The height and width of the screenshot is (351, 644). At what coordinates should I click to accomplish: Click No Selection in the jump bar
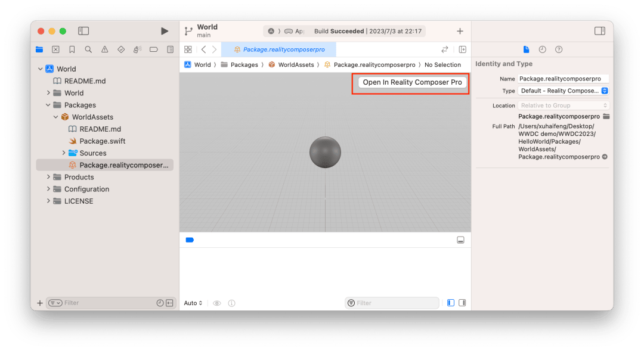point(442,65)
